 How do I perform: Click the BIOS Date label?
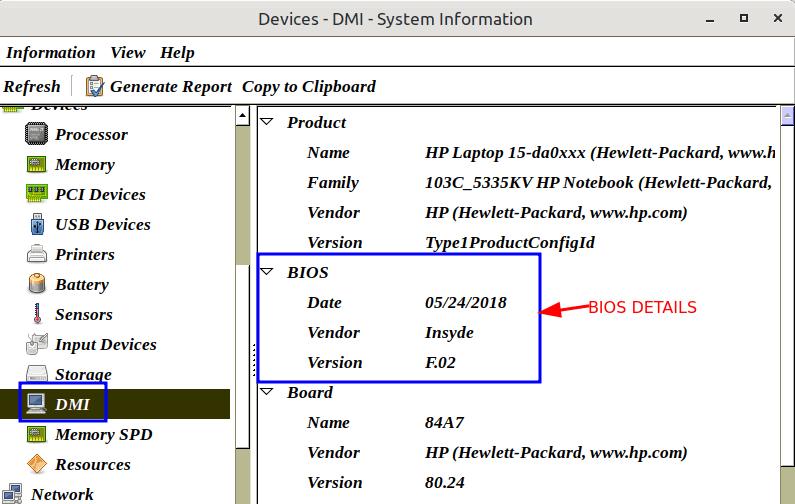324,303
